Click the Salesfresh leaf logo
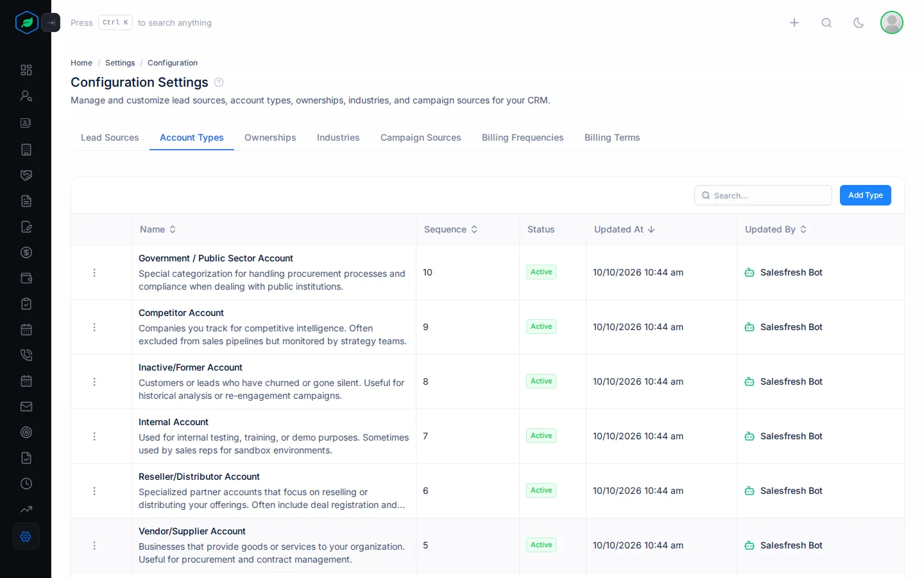Image resolution: width=924 pixels, height=578 pixels. click(x=26, y=22)
